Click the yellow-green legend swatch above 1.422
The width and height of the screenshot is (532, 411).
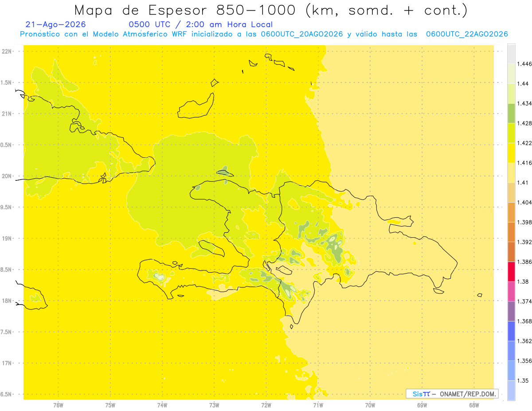(511, 133)
